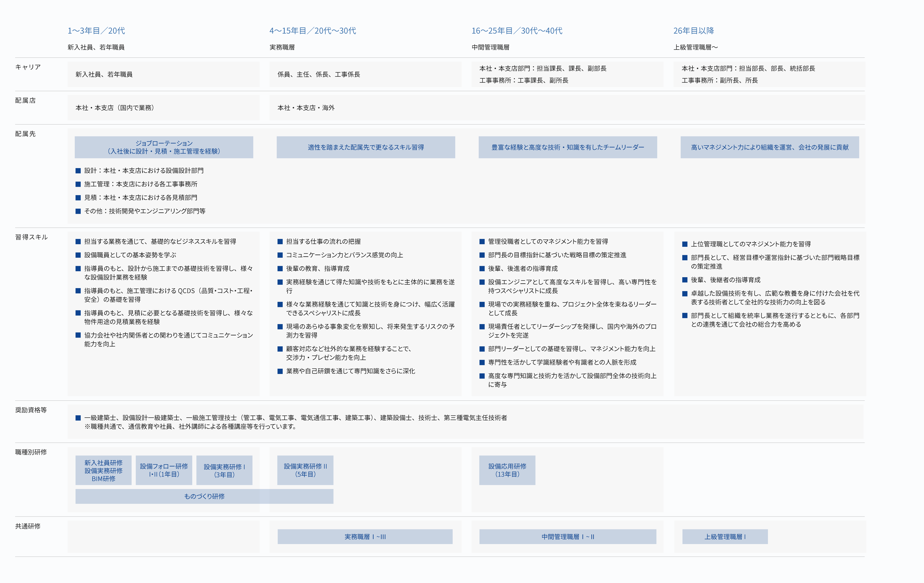Click the 高いマネジメント力 banner box

(x=769, y=147)
